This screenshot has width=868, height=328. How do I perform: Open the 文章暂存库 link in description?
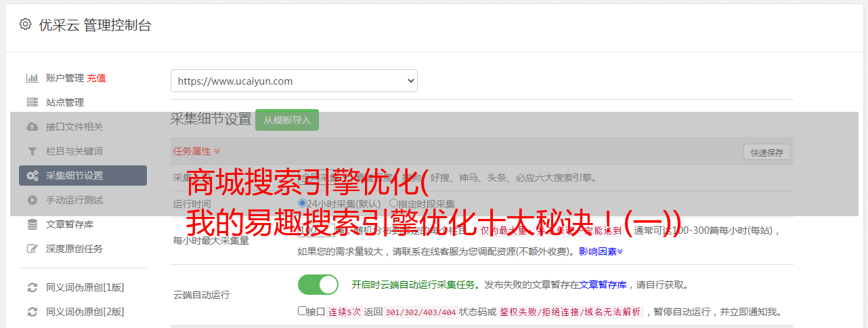(x=603, y=285)
